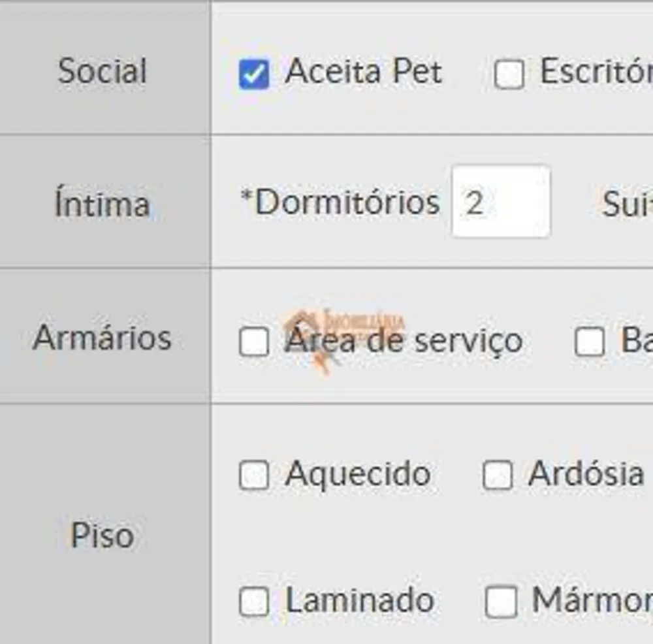Tick the Escritório checkbox
Image resolution: width=653 pixels, height=644 pixels.
[x=509, y=74]
